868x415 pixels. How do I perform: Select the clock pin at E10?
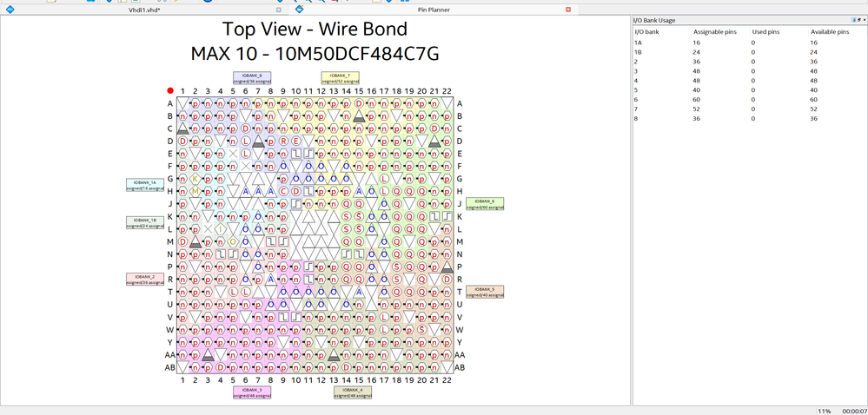295,154
